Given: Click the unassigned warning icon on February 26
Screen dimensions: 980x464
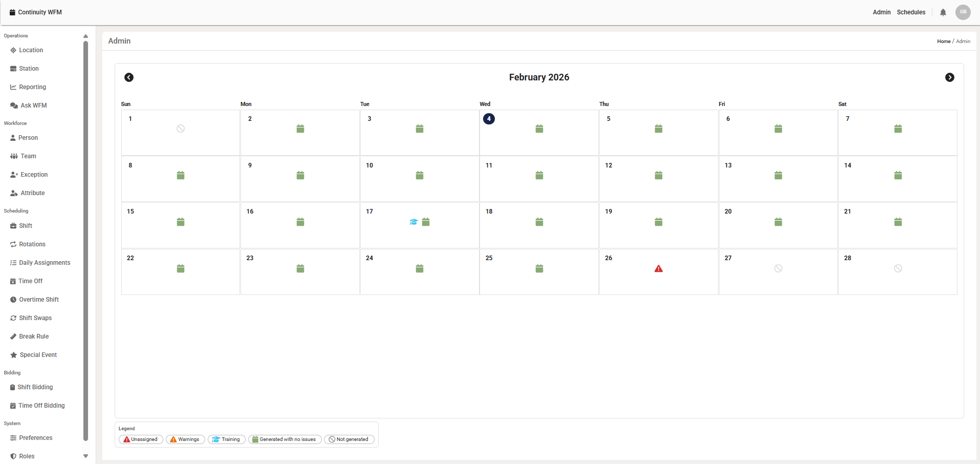Looking at the screenshot, I should click(659, 268).
